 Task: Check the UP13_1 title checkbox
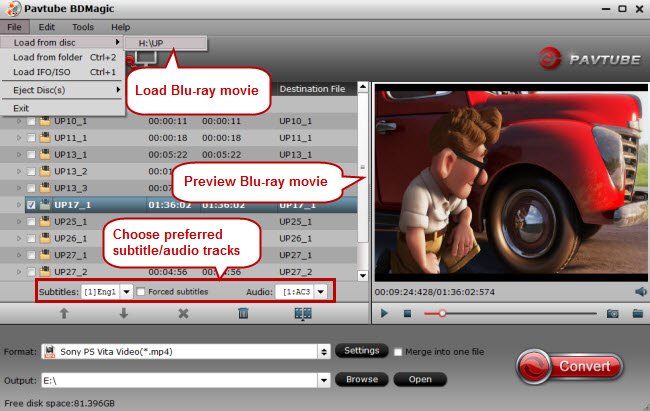tap(31, 155)
